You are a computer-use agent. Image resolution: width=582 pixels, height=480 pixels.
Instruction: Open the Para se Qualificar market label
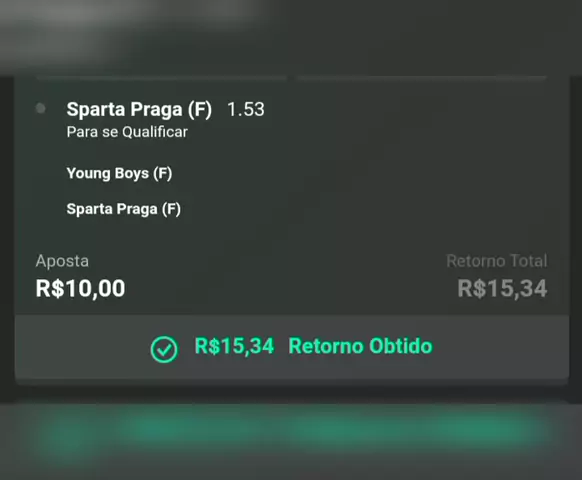coord(127,132)
